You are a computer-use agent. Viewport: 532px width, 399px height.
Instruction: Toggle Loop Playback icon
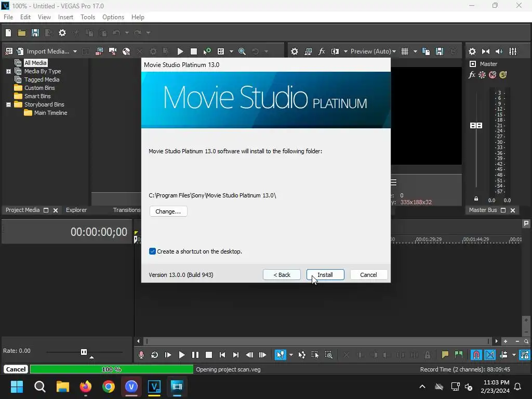click(x=154, y=355)
